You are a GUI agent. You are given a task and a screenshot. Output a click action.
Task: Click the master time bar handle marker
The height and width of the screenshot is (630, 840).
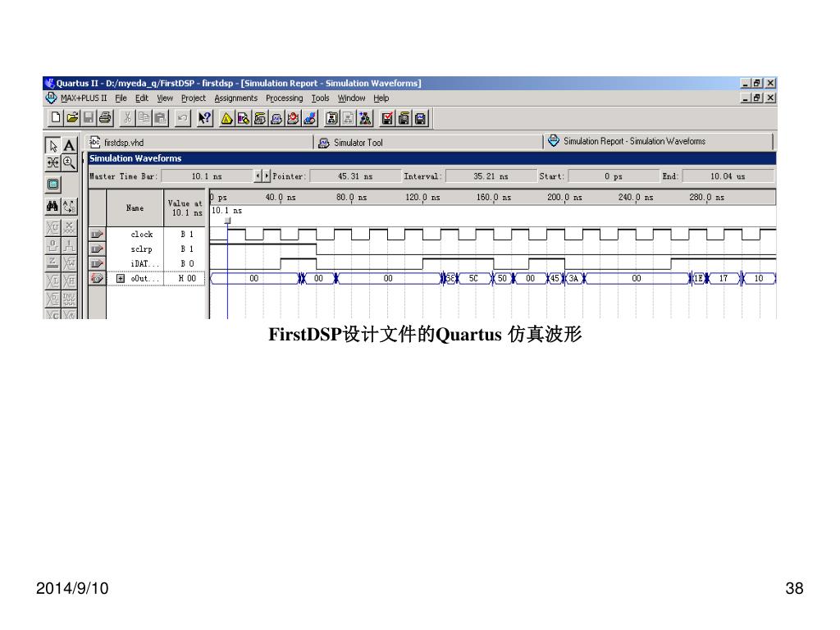pyautogui.click(x=227, y=220)
